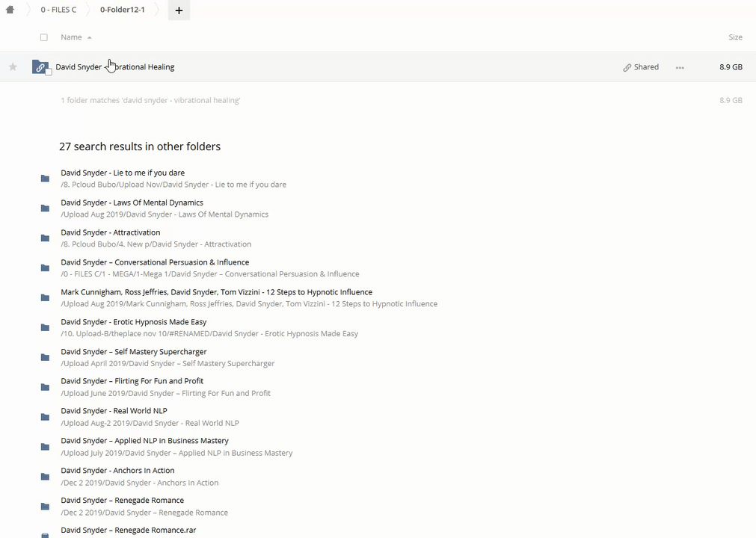
Task: Click folder icon for Erotic Hypnosis Made Easy
Action: [x=45, y=327]
